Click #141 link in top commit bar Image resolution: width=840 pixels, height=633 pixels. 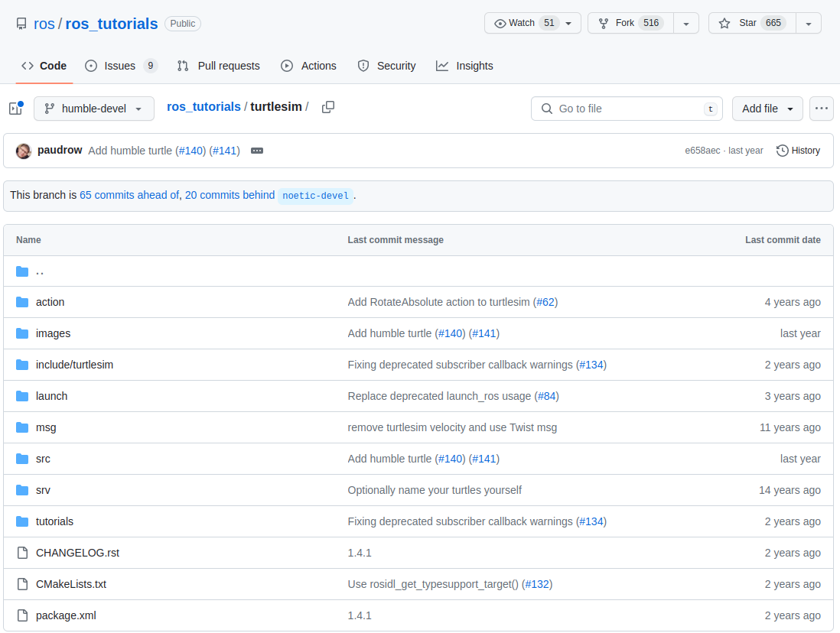click(224, 151)
